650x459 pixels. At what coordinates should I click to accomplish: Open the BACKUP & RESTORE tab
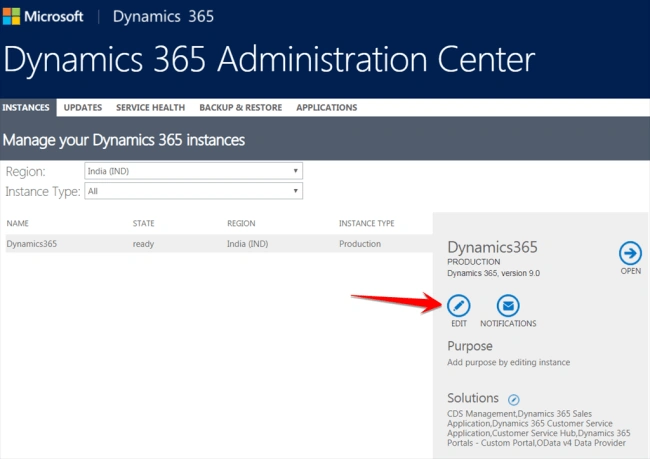(x=240, y=107)
